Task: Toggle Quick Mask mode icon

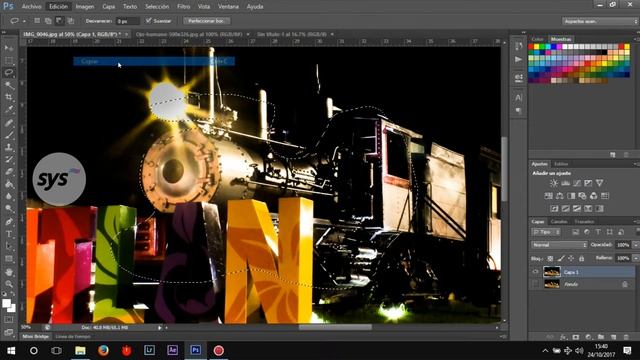Action: pyautogui.click(x=9, y=320)
